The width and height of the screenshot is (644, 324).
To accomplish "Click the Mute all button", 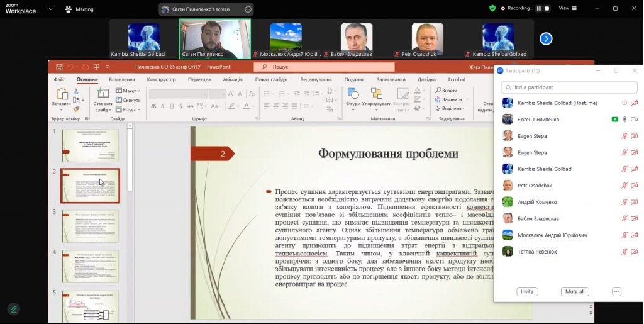I will 575,291.
